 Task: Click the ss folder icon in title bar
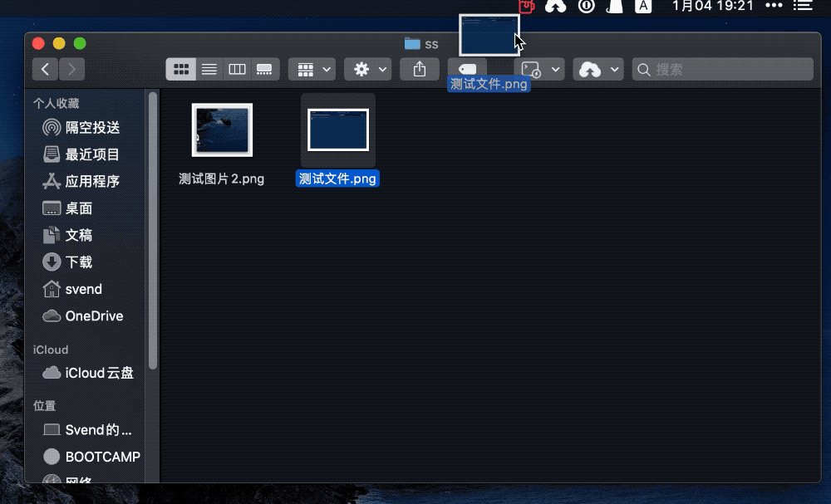tap(412, 44)
